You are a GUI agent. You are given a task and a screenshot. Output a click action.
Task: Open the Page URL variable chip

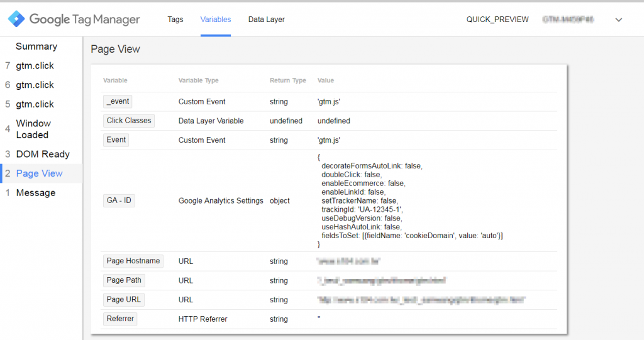pyautogui.click(x=123, y=300)
